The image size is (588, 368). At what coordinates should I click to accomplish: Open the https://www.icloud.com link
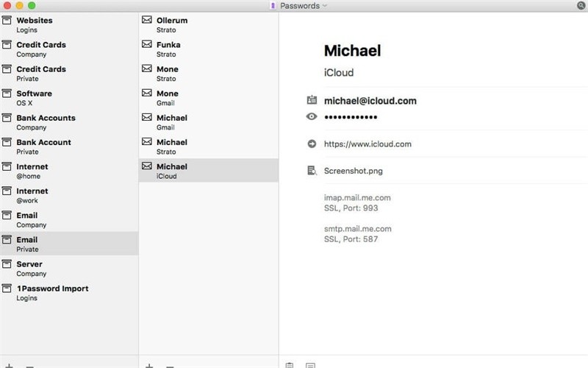367,144
